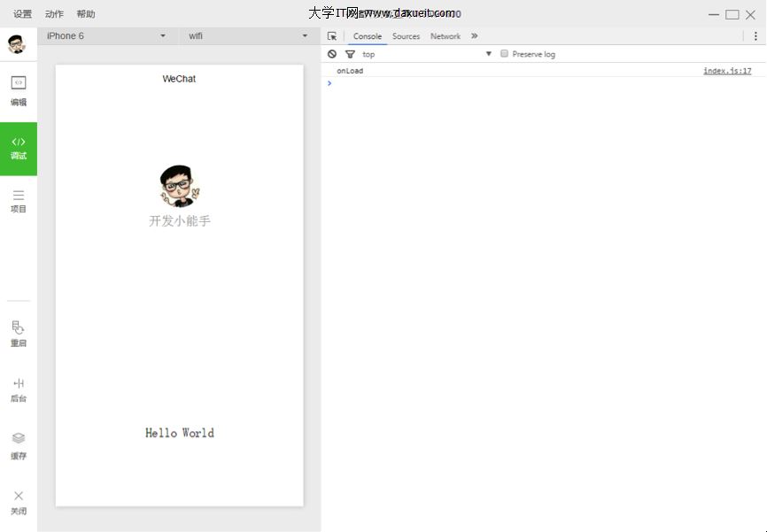
Task: Open the 项目 (Project) sidebar panel
Action: 19,201
